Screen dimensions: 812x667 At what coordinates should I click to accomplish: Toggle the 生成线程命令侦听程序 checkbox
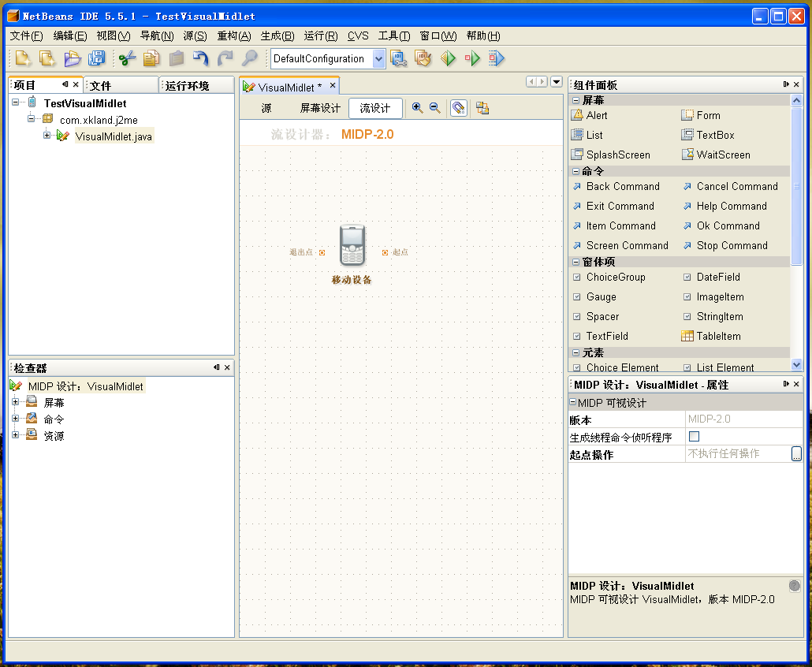click(x=694, y=437)
